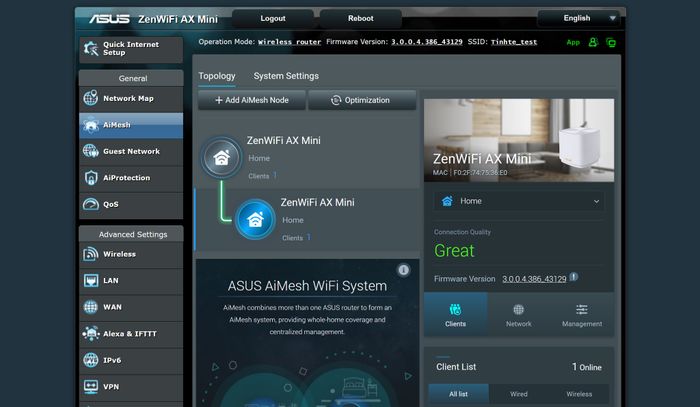This screenshot has height=407, width=700.
Task: Click Add AiMesh Node button
Action: tap(252, 100)
